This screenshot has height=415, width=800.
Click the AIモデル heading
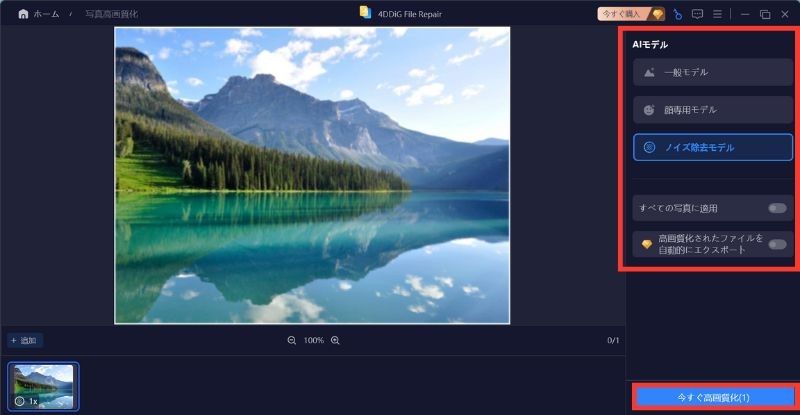click(x=650, y=44)
